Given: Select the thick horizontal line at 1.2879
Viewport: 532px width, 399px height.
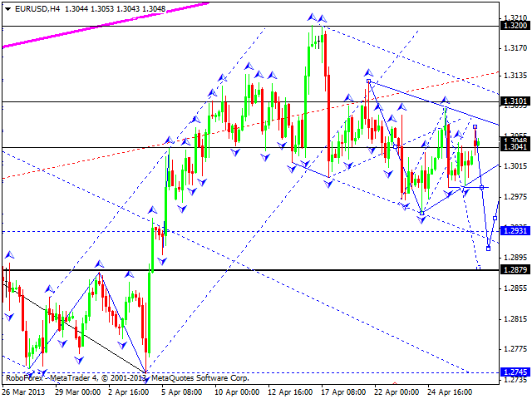Looking at the screenshot, I should click(x=250, y=270).
